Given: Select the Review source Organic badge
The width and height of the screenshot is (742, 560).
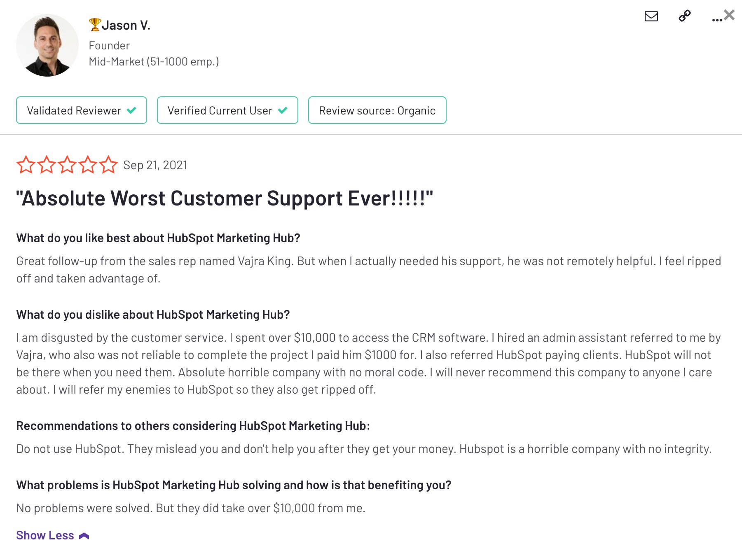Looking at the screenshot, I should point(377,110).
